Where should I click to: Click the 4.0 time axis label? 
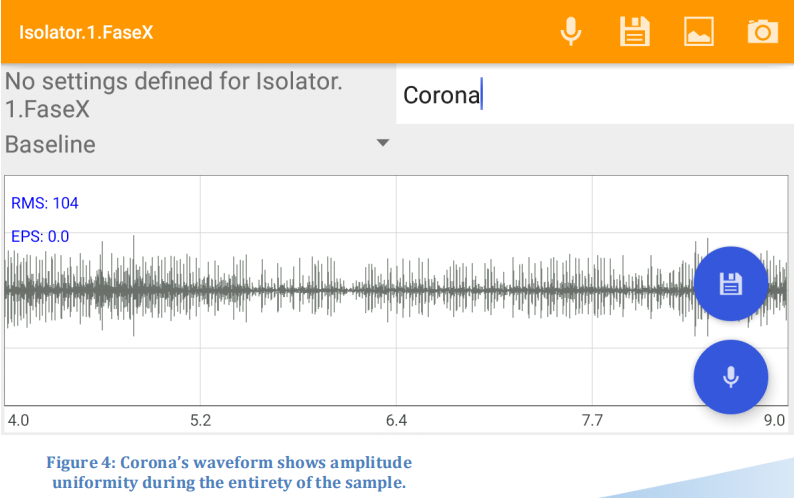(18, 420)
